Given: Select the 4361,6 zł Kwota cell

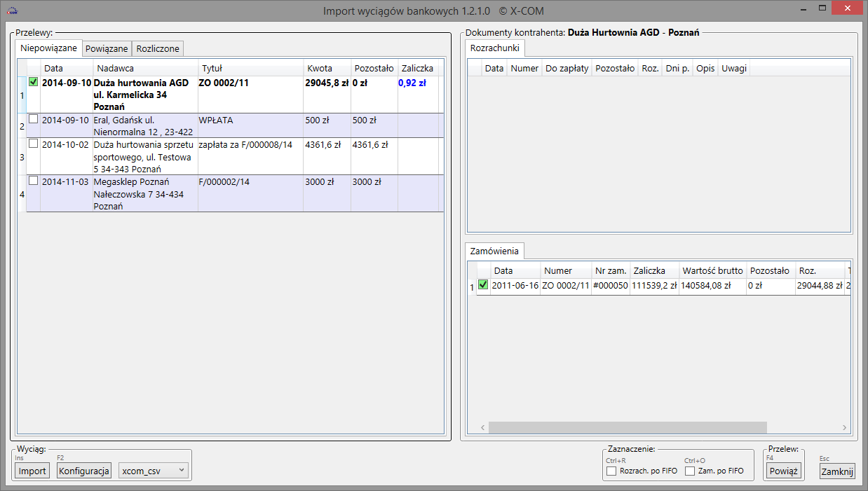Looking at the screenshot, I should point(327,156).
